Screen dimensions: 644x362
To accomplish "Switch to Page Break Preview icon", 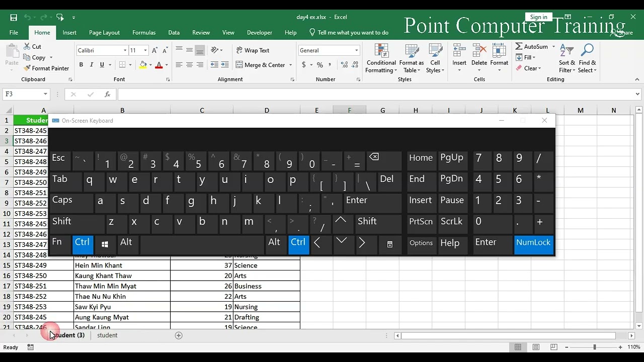I will 554,347.
